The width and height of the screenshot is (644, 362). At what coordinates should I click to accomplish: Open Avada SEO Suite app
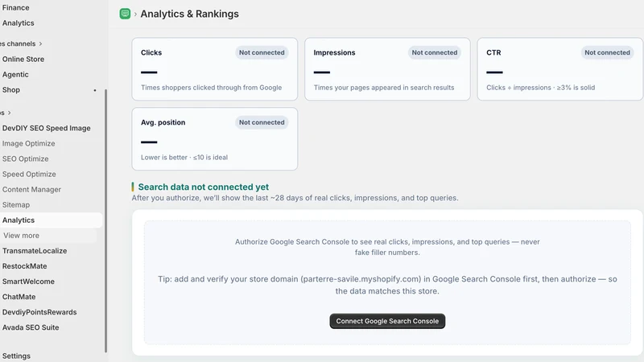click(x=31, y=327)
